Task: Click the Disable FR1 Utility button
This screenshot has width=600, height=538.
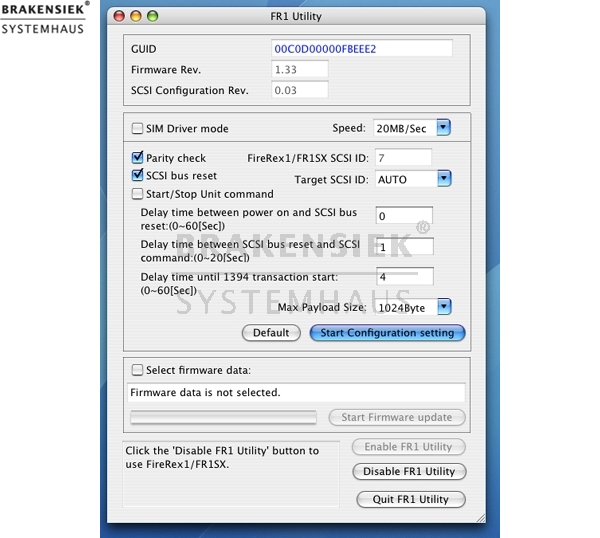Action: coord(409,471)
